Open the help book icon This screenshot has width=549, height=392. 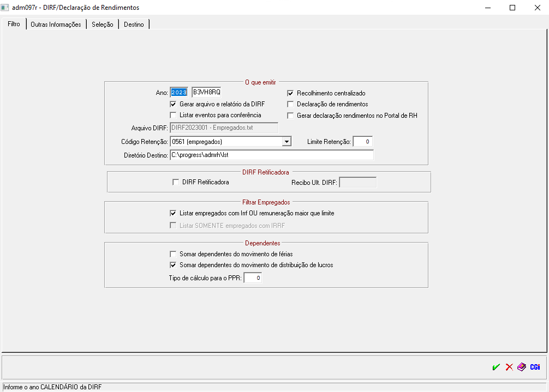pos(522,367)
